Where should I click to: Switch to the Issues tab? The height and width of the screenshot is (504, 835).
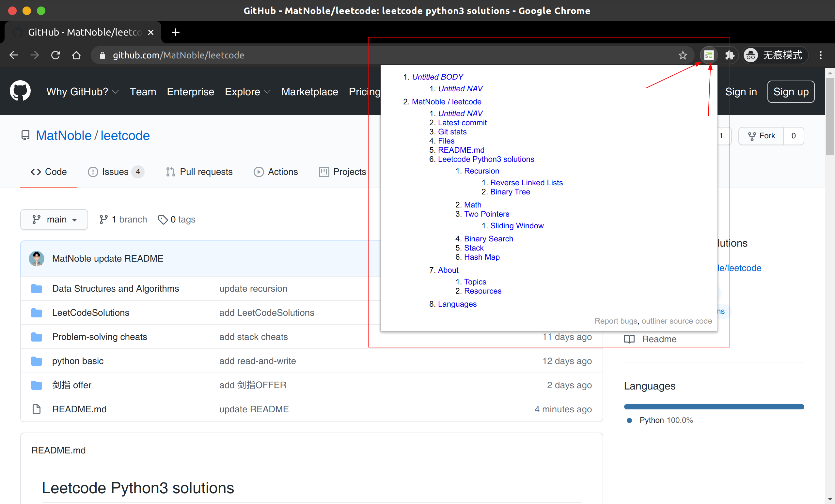tap(116, 172)
